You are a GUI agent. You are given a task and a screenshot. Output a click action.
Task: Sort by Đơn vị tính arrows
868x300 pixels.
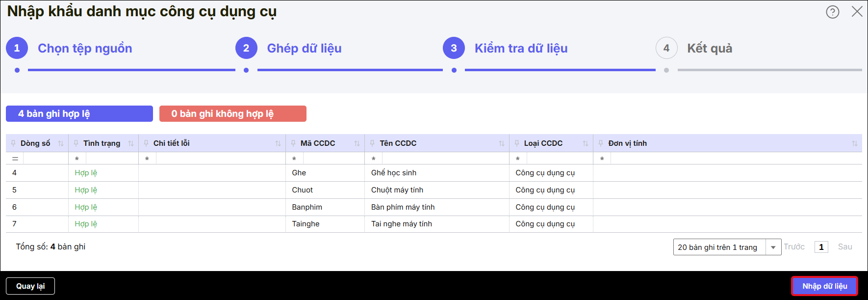[855, 143]
